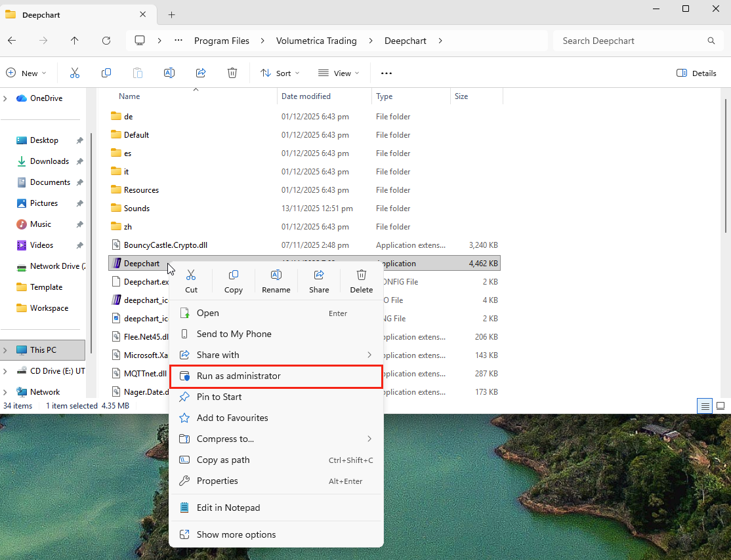Refresh the current folder view
The image size is (731, 560).
click(106, 41)
